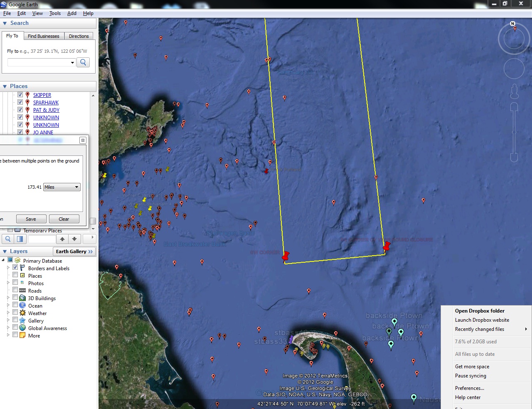Click the move up arrow in Places toolbar
This screenshot has height=409, width=532.
pyautogui.click(x=62, y=239)
